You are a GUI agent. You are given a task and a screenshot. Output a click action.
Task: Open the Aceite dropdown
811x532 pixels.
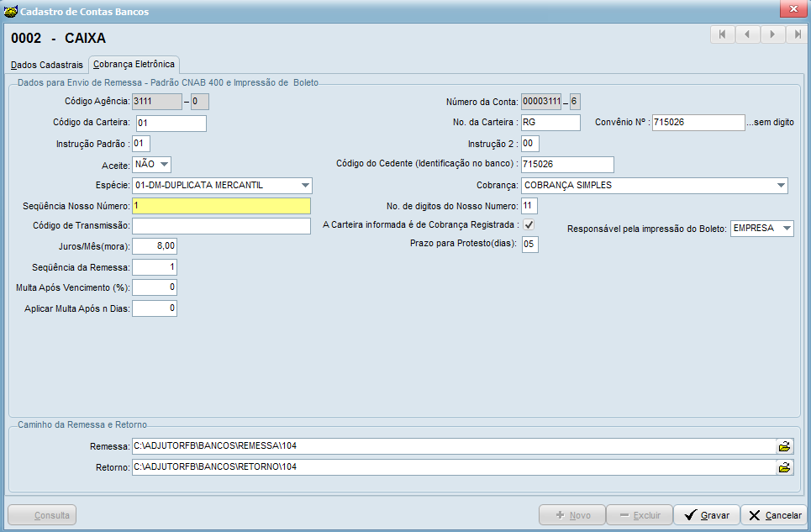(165, 165)
